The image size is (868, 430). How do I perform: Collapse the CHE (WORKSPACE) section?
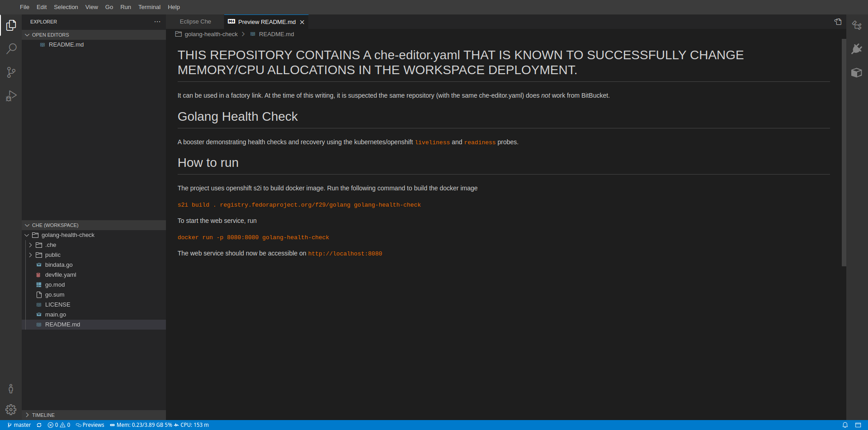tap(94, 225)
